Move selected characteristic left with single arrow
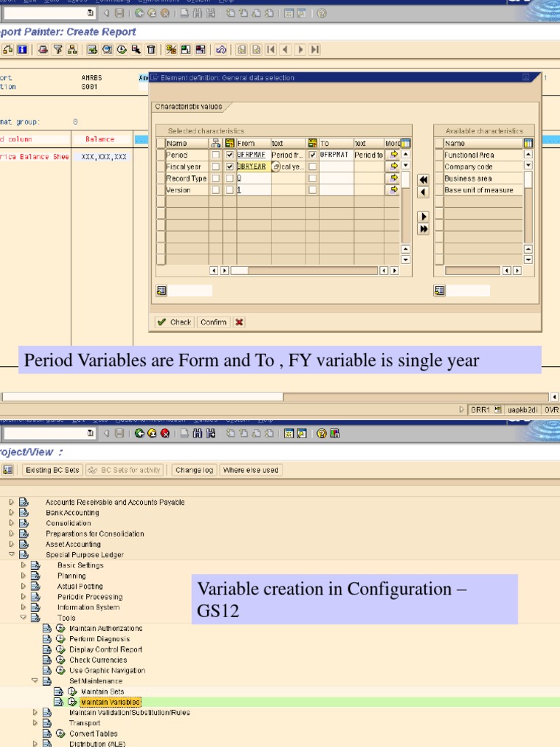The height and width of the screenshot is (747, 560). pos(423,192)
